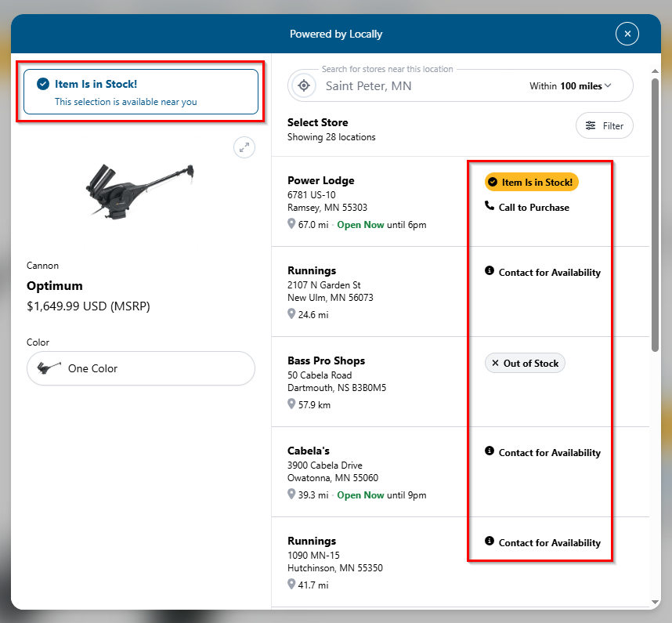Image resolution: width=672 pixels, height=623 pixels.
Task: Open the Within 100 miles dropdown
Action: click(570, 86)
